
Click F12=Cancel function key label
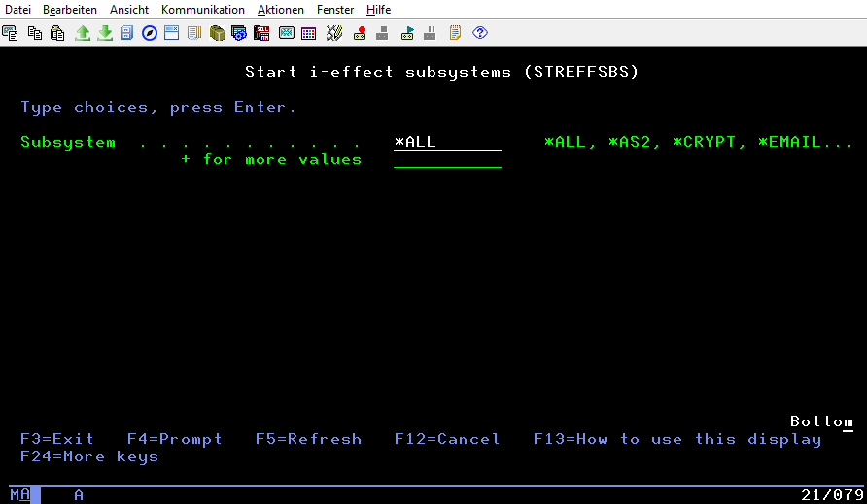point(447,439)
